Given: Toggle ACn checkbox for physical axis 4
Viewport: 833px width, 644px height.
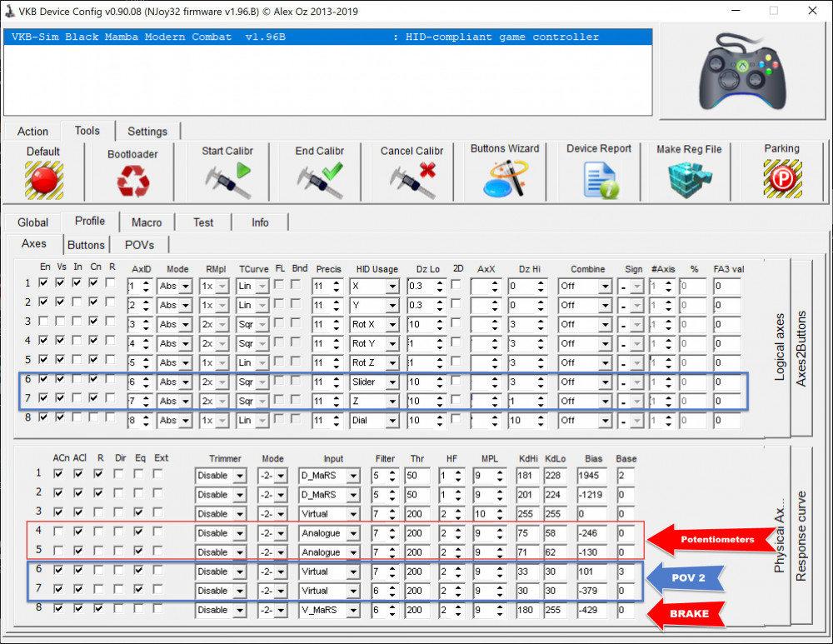Looking at the screenshot, I should click(58, 532).
